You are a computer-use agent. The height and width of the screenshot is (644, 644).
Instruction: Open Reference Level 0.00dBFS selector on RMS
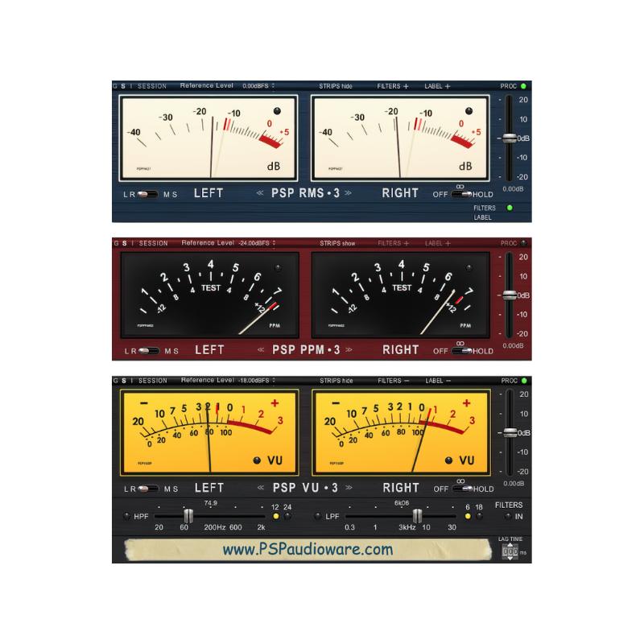coord(258,86)
